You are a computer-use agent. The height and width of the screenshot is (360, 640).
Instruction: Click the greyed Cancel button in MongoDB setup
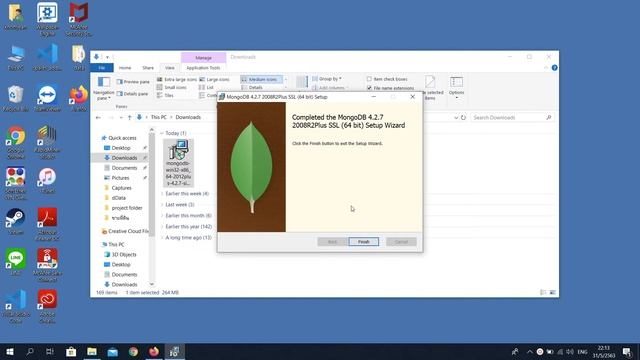401,242
